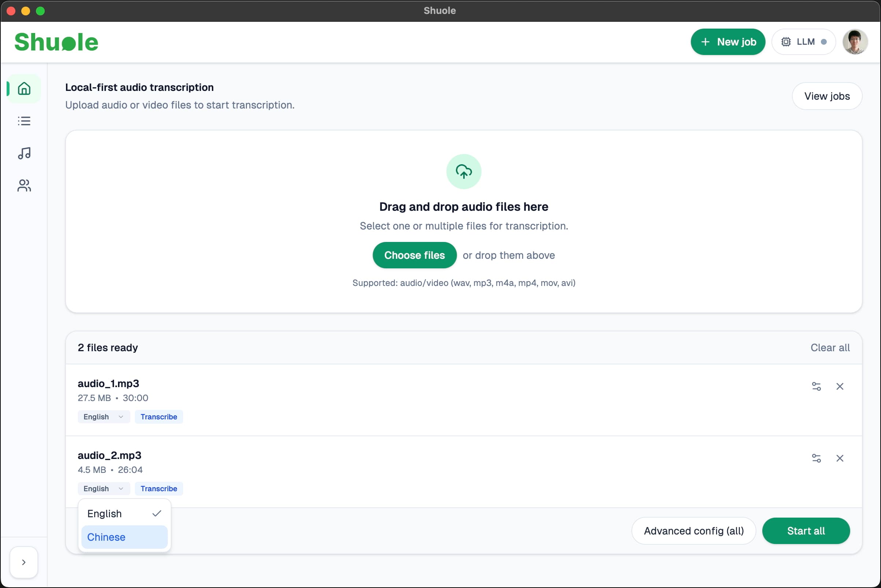881x588 pixels.
Task: Remove audio_2.mp3 with its X icon
Action: point(839,458)
